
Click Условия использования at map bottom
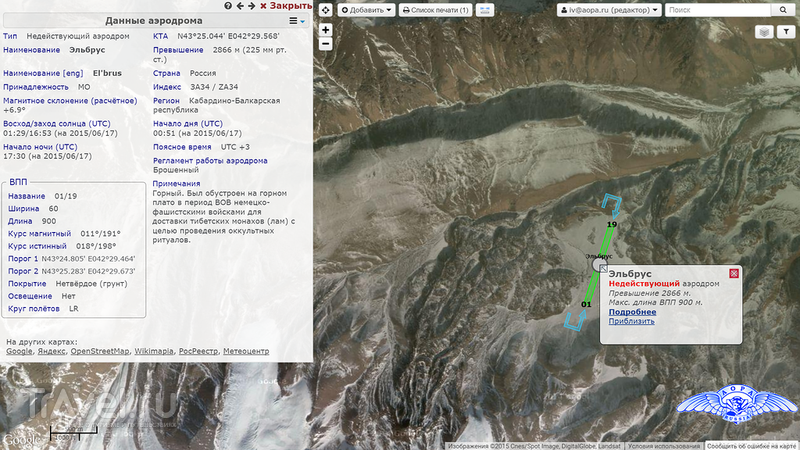[x=664, y=446]
